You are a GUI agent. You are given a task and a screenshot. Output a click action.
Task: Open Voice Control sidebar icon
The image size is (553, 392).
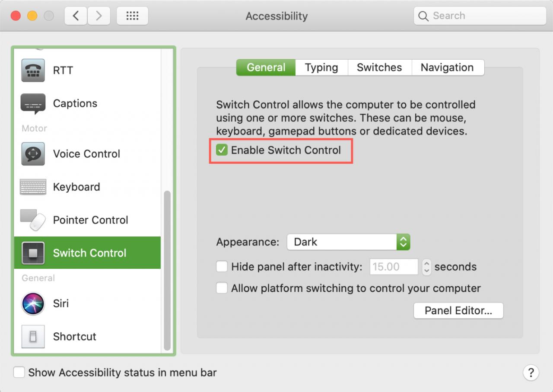(x=33, y=154)
